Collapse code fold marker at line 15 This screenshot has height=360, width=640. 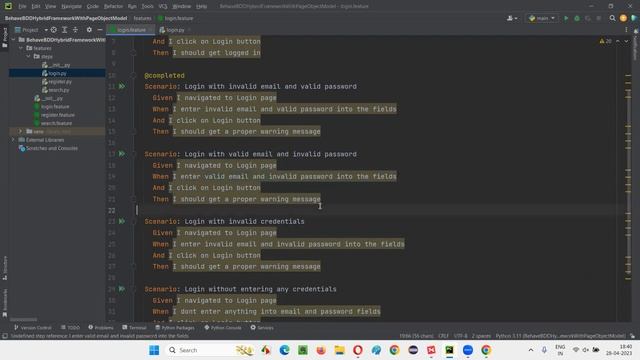tap(133, 131)
